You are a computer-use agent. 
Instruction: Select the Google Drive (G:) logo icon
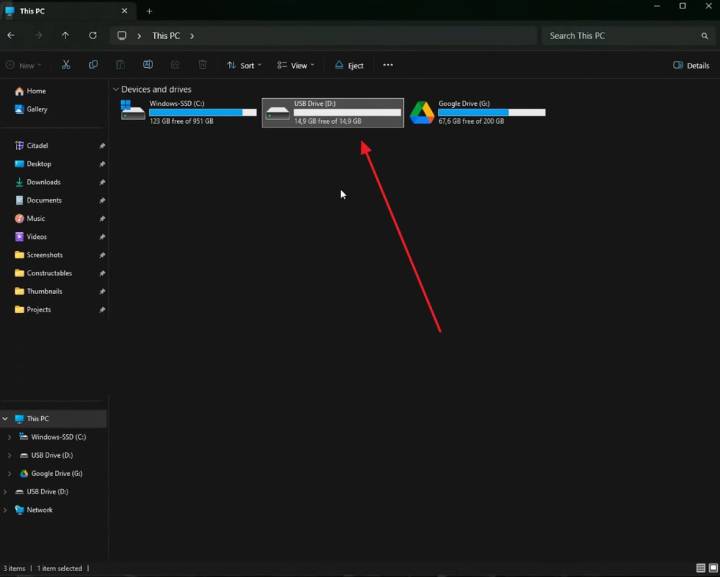click(x=422, y=112)
